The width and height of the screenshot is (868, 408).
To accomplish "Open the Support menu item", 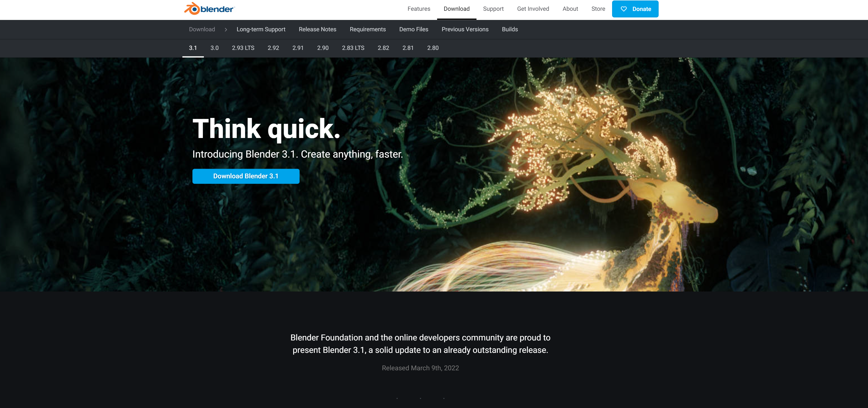I will pos(493,9).
